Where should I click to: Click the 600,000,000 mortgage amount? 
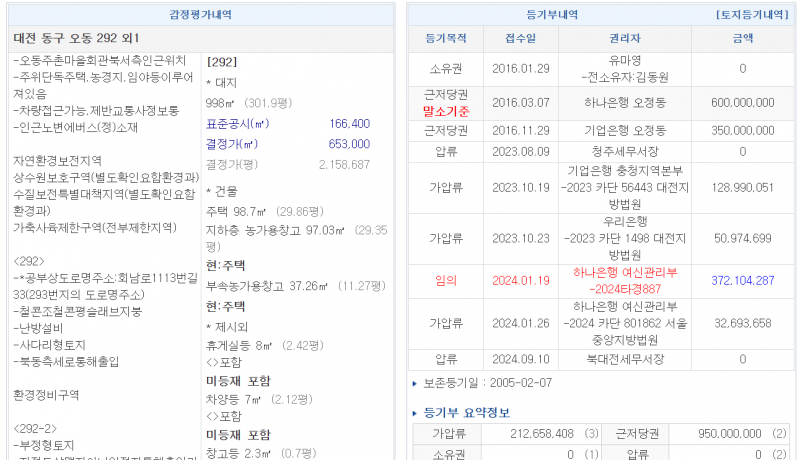pyautogui.click(x=742, y=102)
